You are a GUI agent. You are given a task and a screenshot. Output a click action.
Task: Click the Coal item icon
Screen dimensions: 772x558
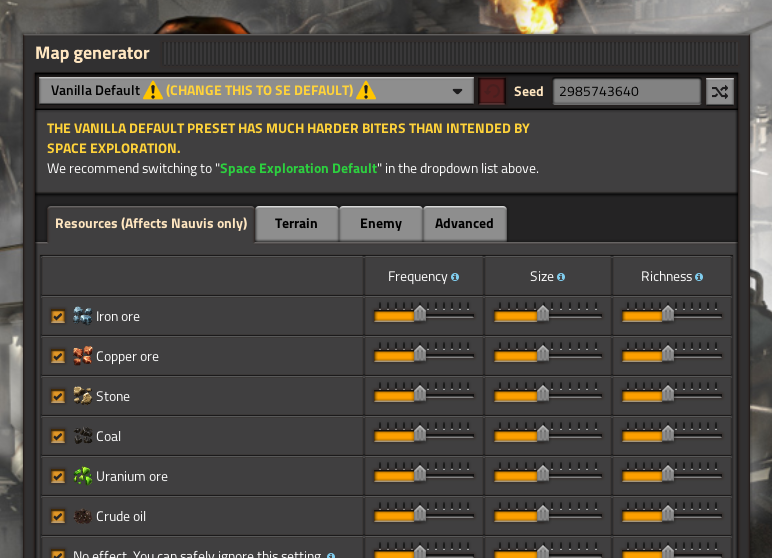tap(82, 436)
